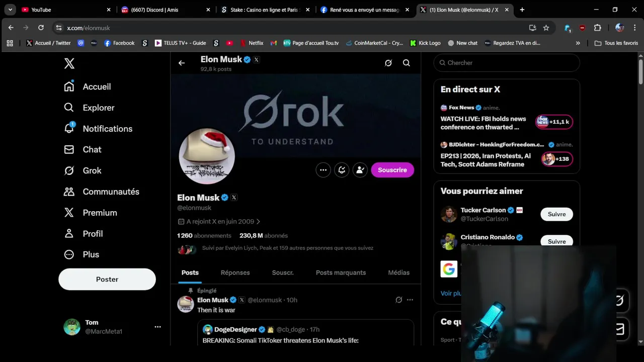This screenshot has width=644, height=362.
Task: Open BJDichter EP213 live broadcast
Action: coord(507,155)
